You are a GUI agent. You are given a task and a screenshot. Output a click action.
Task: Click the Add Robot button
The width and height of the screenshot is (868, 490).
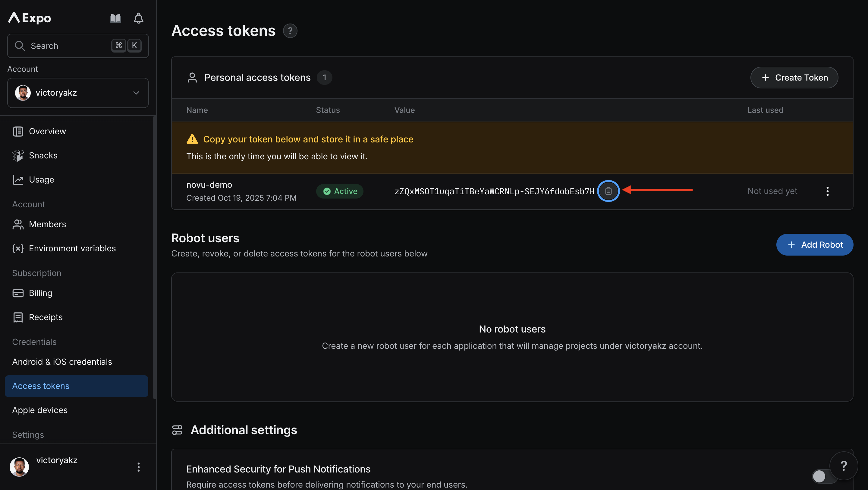click(x=815, y=244)
